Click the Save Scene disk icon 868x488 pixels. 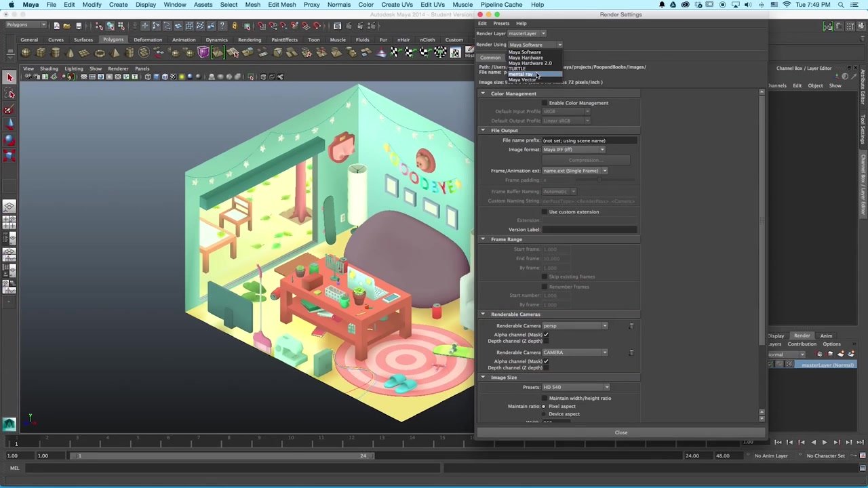coord(78,26)
